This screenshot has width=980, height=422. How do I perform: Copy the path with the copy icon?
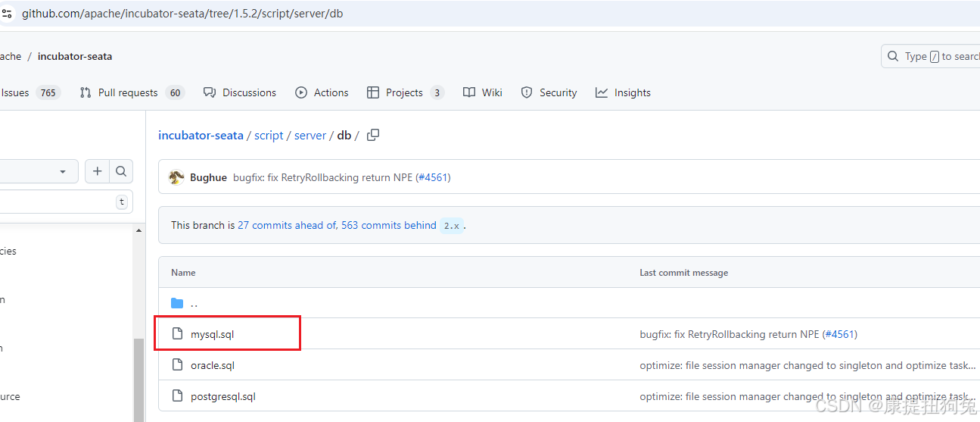click(x=372, y=135)
